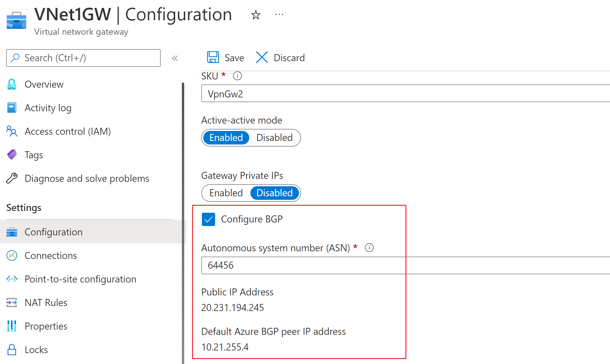Click the sidebar vertical scrollbar
The height and width of the screenshot is (364, 610).
(x=183, y=224)
